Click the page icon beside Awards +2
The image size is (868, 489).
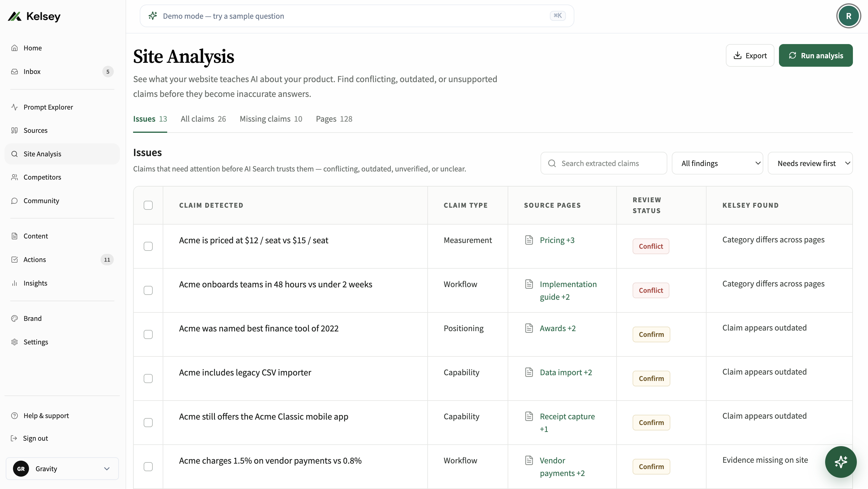point(529,328)
